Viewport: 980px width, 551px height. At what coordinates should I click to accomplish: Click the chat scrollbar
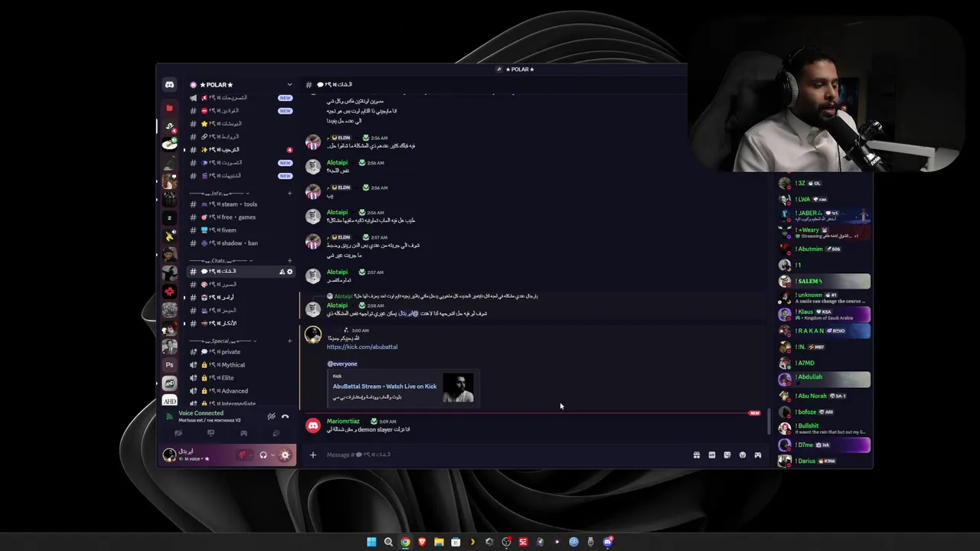pyautogui.click(x=768, y=420)
